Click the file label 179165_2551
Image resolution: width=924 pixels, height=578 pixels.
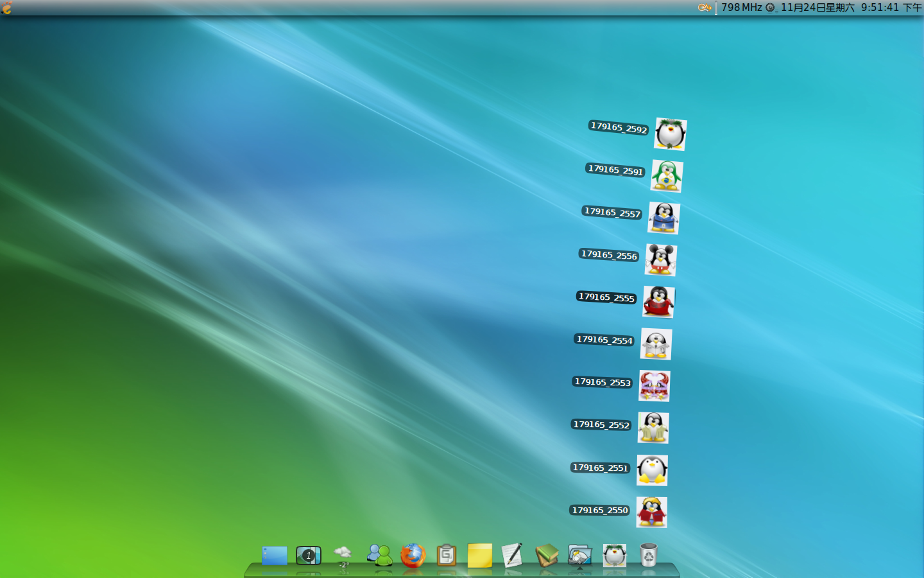tap(600, 468)
